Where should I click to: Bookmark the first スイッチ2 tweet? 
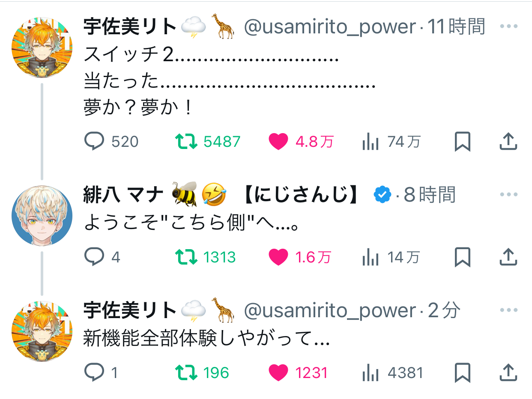[462, 141]
